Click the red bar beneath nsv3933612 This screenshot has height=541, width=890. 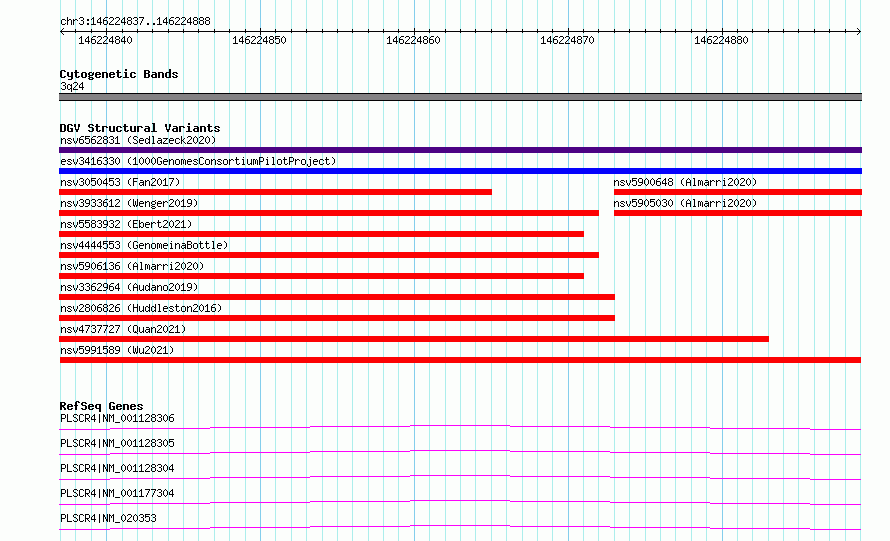coord(329,213)
